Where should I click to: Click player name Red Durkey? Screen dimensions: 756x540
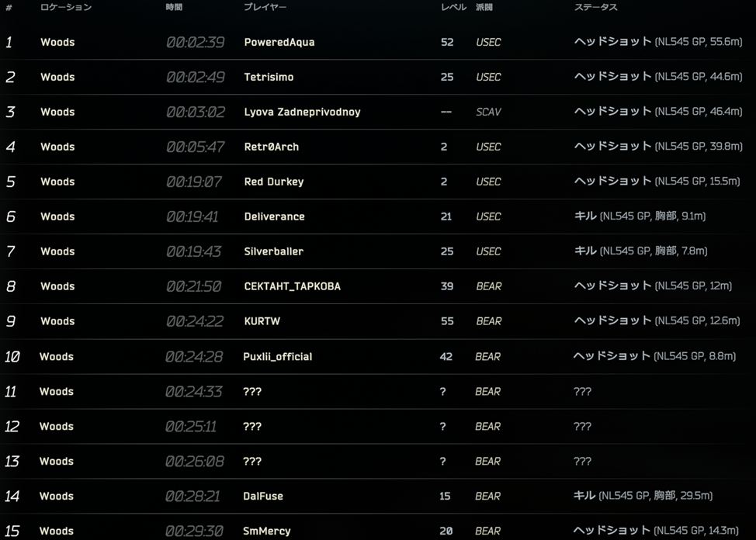click(x=274, y=182)
